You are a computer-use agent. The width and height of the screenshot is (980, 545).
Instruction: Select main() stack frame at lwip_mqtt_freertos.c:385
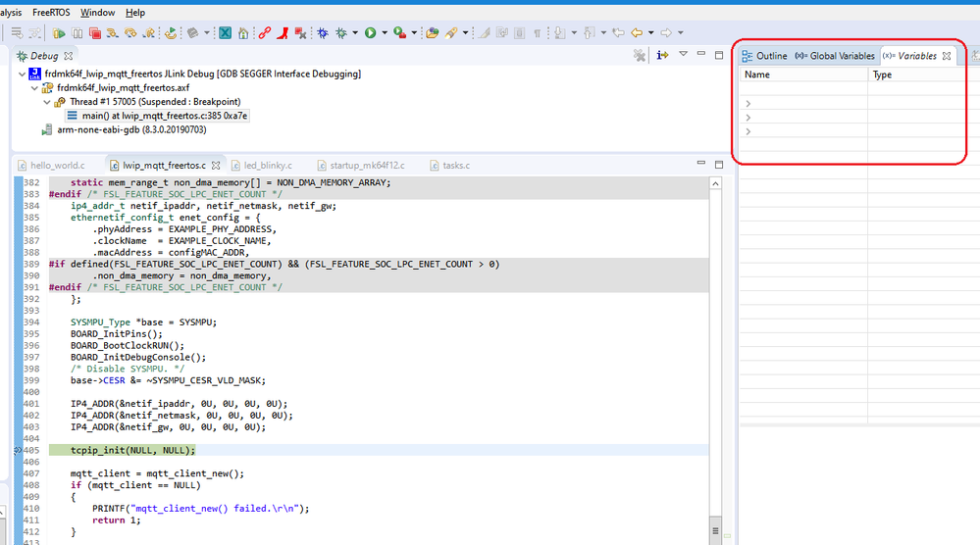[x=158, y=116]
